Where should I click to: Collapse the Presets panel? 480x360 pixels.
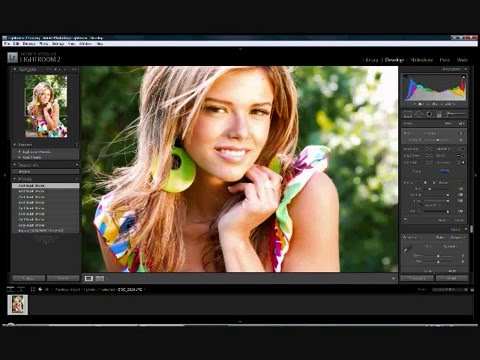coord(15,145)
